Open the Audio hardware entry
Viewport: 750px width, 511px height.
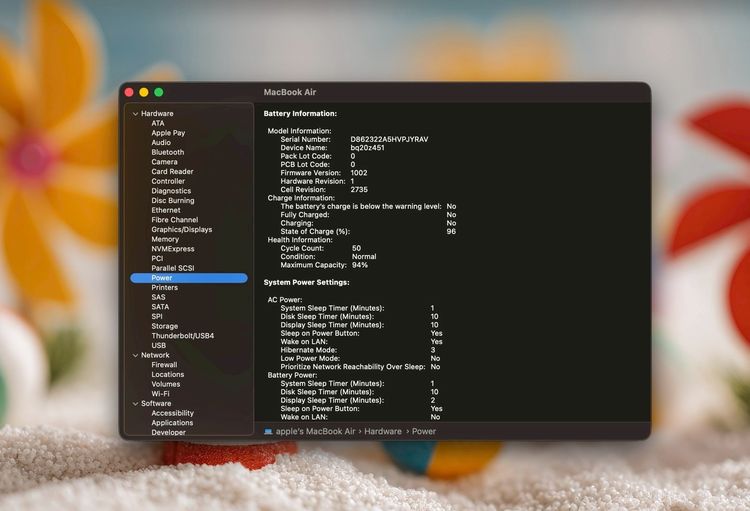point(161,143)
